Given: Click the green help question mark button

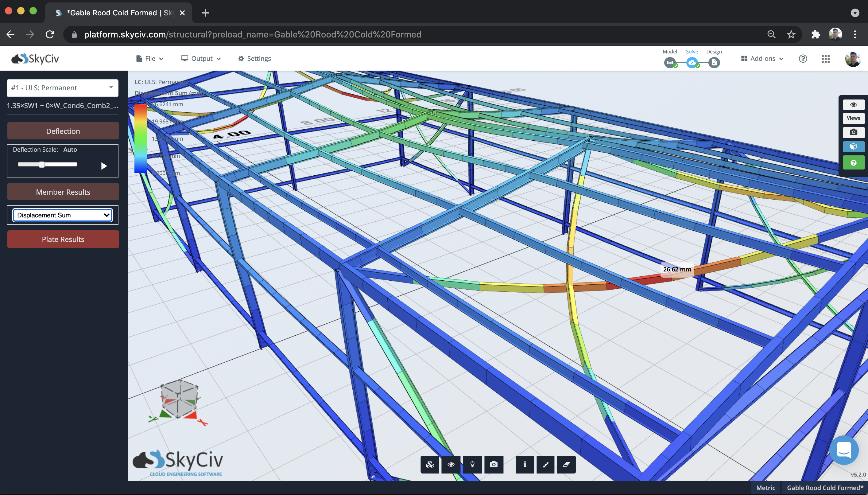Looking at the screenshot, I should 853,163.
